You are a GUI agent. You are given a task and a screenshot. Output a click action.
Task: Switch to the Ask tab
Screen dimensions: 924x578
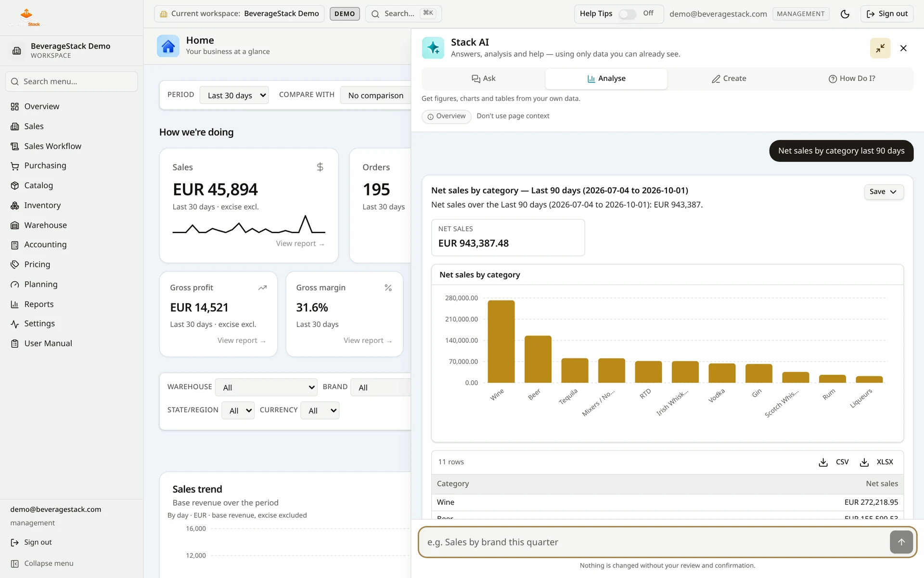point(484,79)
